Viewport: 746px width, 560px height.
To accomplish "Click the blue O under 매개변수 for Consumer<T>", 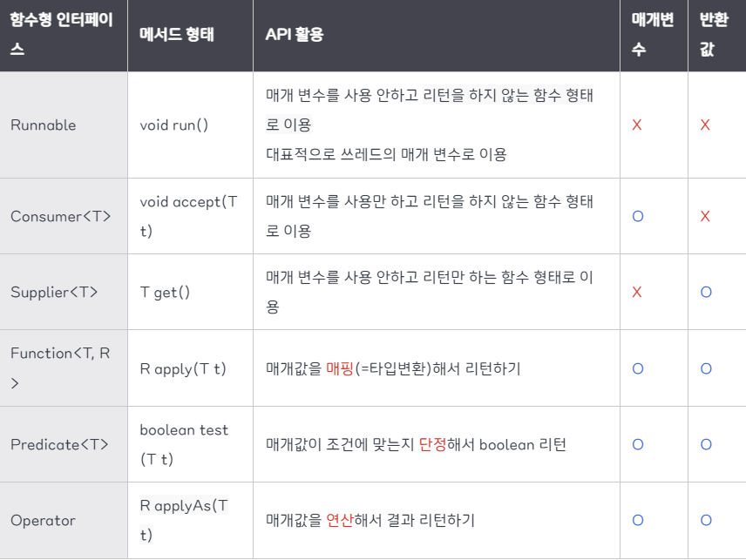I will click(x=637, y=216).
